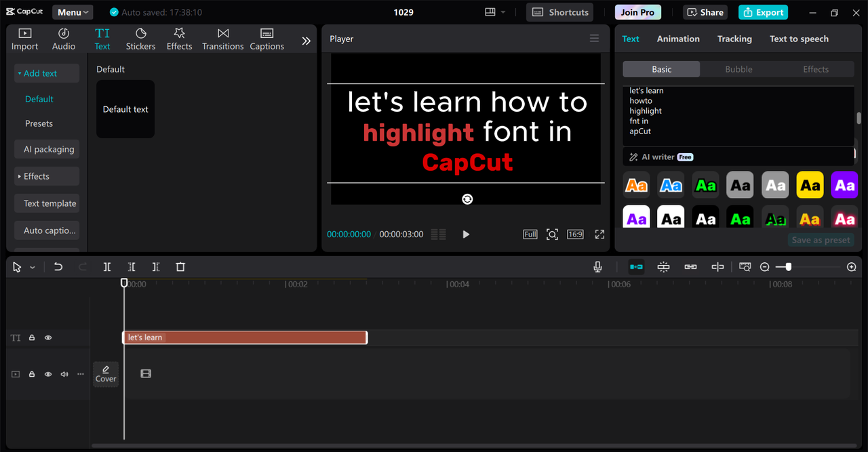This screenshot has width=868, height=452.
Task: Select the Effects sub-tab in text panel
Action: [816, 69]
